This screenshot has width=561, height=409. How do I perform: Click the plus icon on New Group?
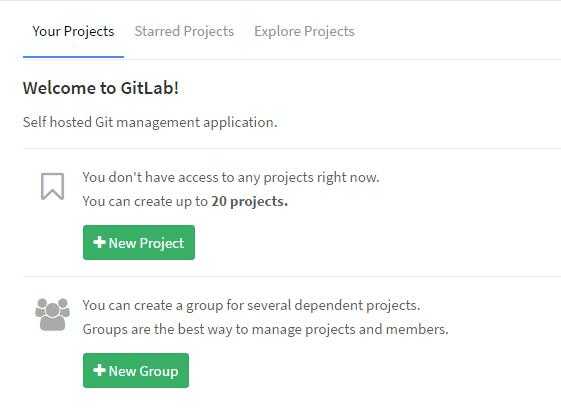(99, 370)
